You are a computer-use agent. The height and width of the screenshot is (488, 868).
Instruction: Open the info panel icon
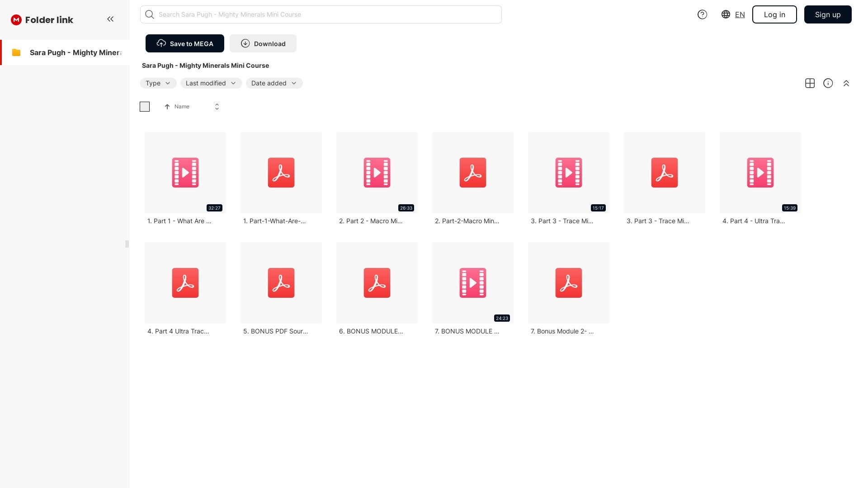pyautogui.click(x=828, y=83)
